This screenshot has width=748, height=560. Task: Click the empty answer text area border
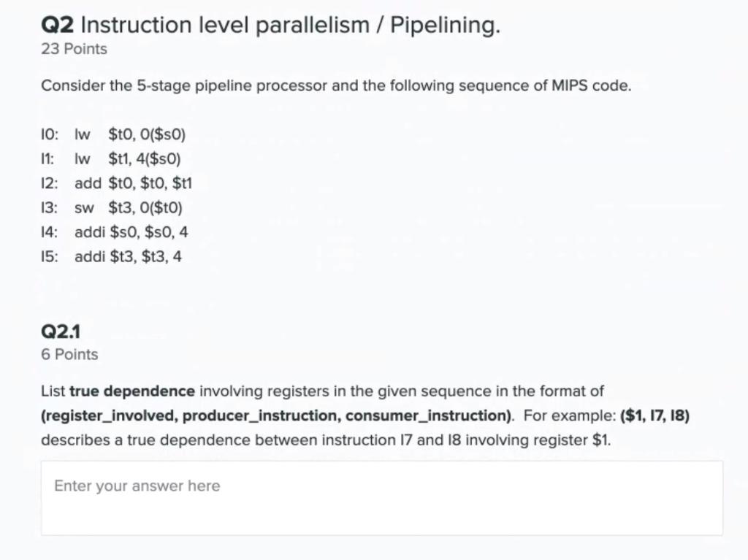pyautogui.click(x=380, y=461)
